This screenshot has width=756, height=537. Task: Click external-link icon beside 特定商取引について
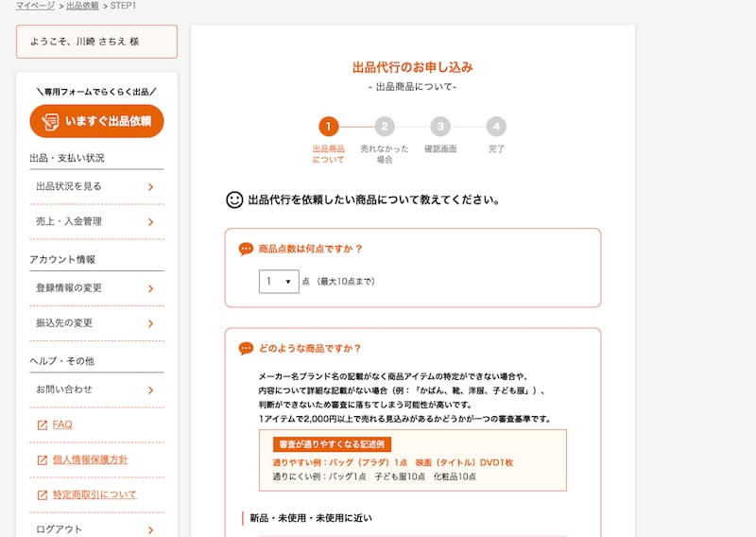click(43, 495)
